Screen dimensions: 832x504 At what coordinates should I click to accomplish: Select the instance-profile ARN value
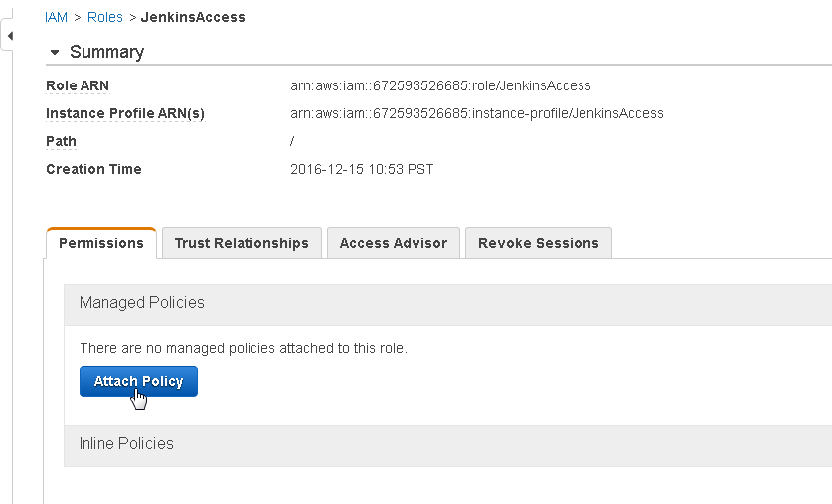[x=476, y=113]
